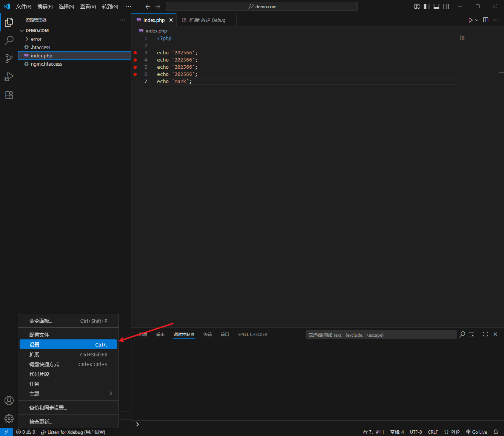Toggle the Panel visibility icon
Screen dimensions: 504x436
click(436, 6)
